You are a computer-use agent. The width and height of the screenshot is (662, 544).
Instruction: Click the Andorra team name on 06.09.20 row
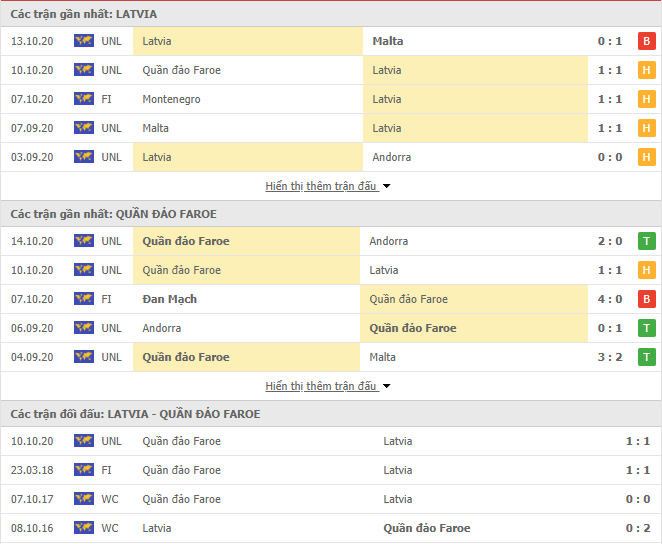pos(162,328)
